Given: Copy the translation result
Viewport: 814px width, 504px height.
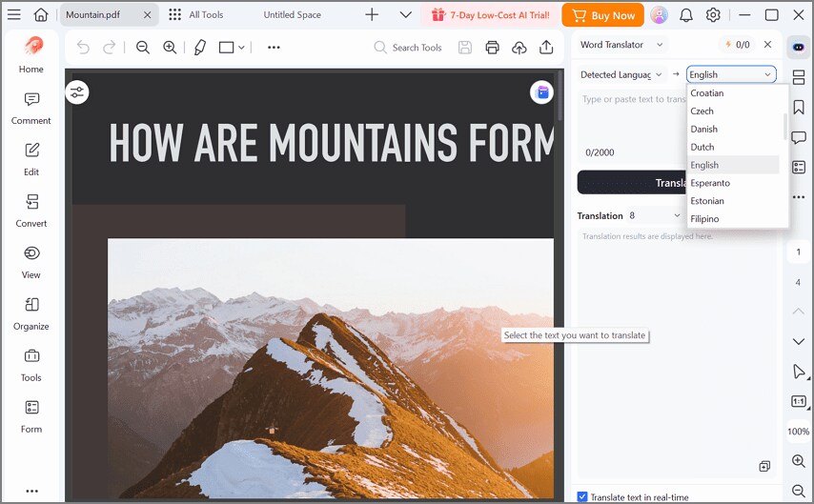Looking at the screenshot, I should (x=764, y=466).
